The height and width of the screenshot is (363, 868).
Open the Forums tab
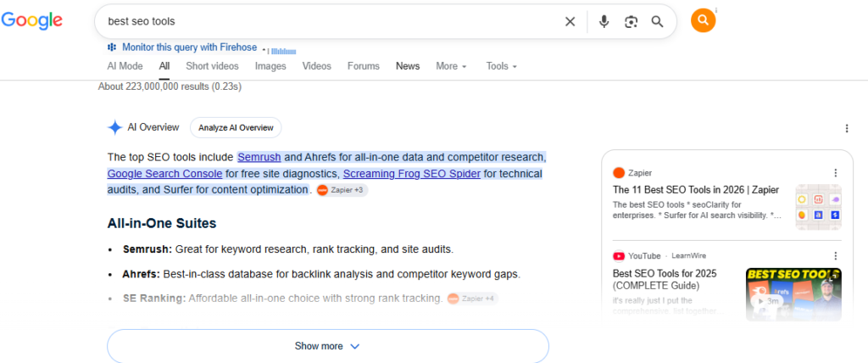coord(364,66)
